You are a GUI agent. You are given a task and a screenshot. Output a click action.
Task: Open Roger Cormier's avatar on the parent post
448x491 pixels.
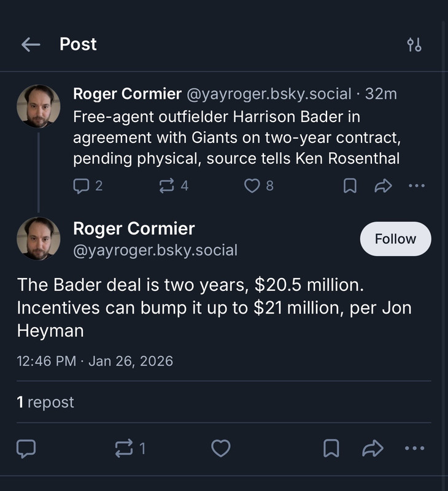pos(38,106)
